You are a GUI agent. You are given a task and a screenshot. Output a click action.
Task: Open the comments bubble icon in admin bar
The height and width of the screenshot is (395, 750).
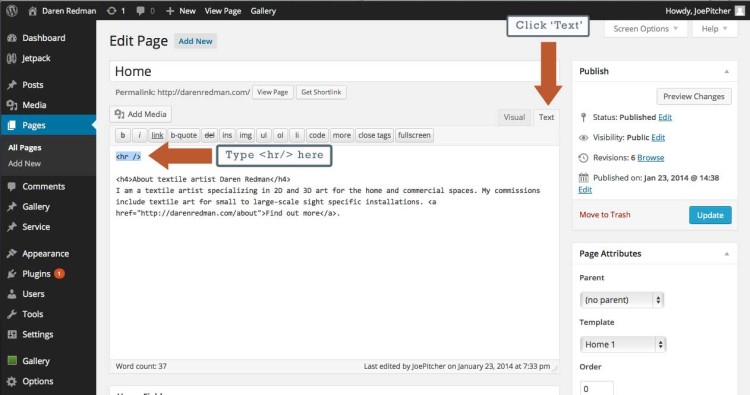(140, 11)
